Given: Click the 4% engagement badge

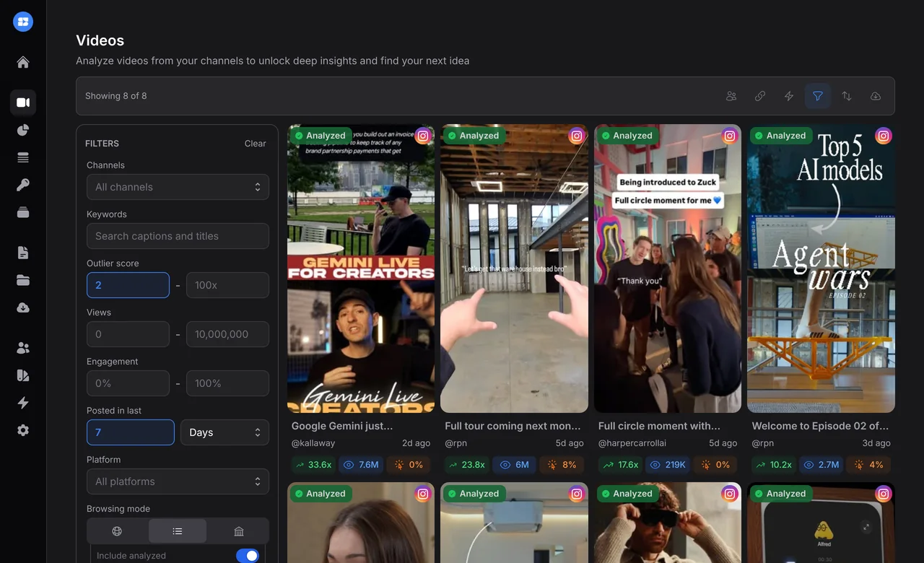Looking at the screenshot, I should tap(869, 465).
